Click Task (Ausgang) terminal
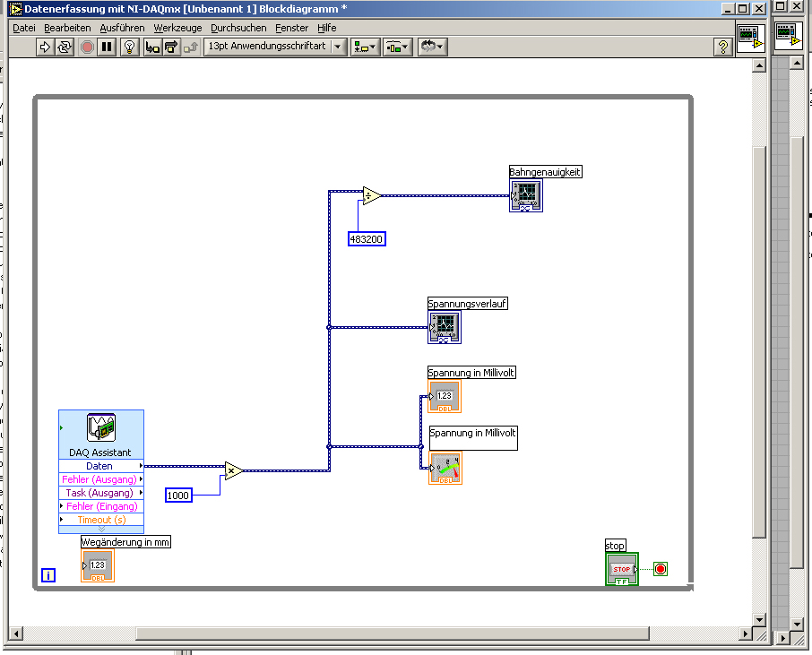 (101, 493)
